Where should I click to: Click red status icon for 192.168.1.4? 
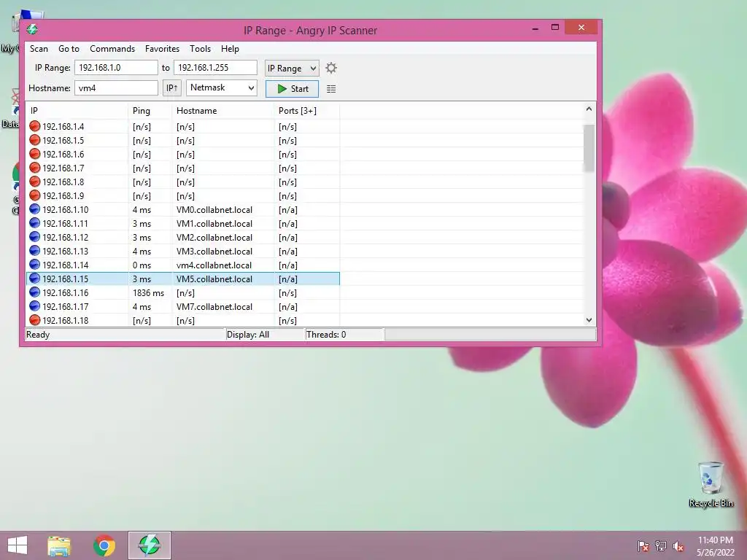pyautogui.click(x=34, y=126)
